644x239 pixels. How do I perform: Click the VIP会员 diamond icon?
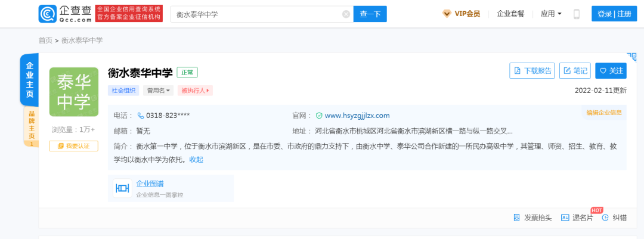click(447, 14)
